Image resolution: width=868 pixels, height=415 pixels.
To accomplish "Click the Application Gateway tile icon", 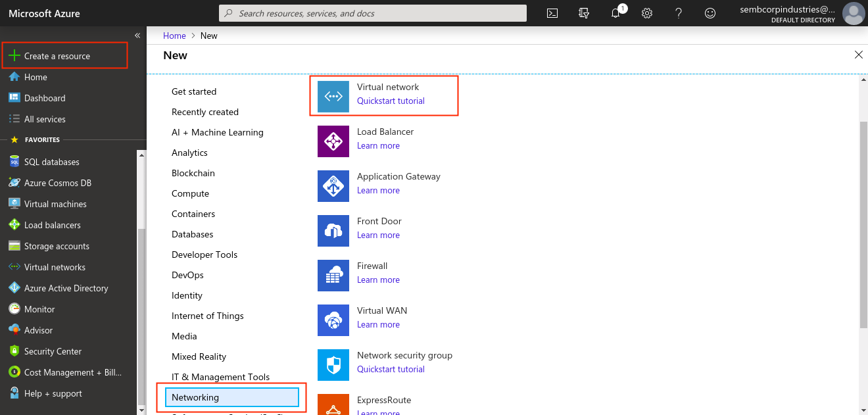I will tap(333, 186).
